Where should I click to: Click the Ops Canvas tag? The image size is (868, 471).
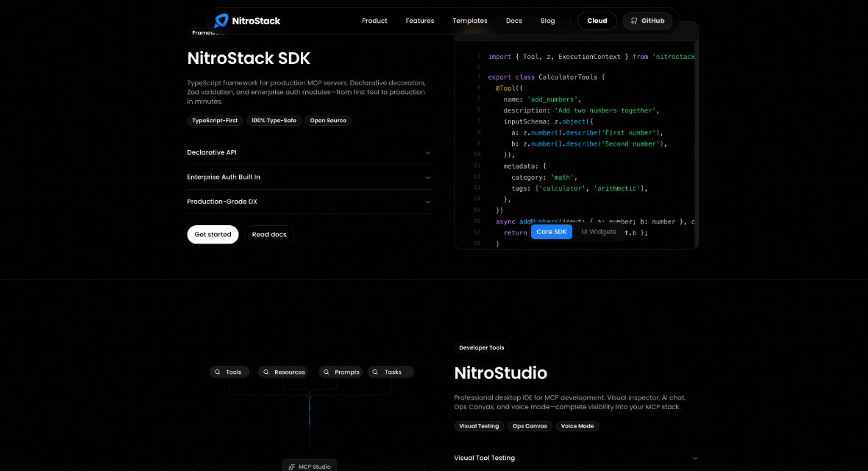pyautogui.click(x=530, y=426)
